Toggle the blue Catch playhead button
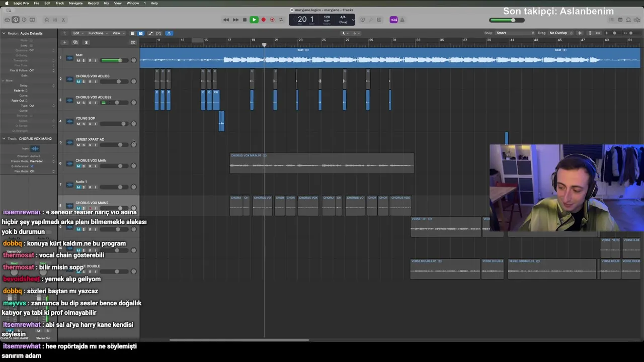Viewport: 644px width, 362px height. 169,33
